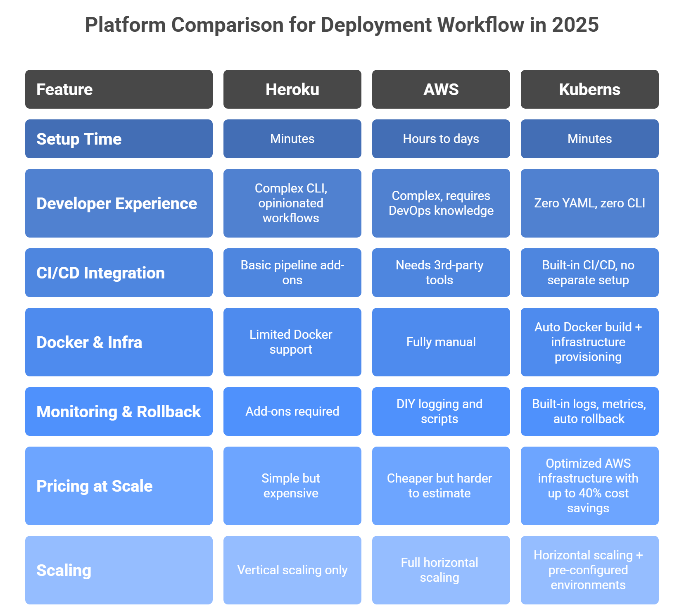The height and width of the screenshot is (616, 684).
Task: Click the "Pricing at Scale" row label
Action: tap(119, 486)
